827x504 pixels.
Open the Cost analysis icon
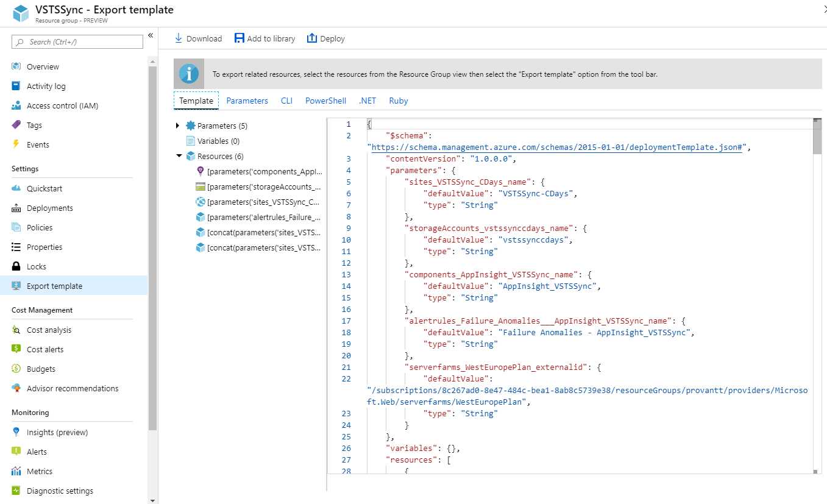click(16, 330)
